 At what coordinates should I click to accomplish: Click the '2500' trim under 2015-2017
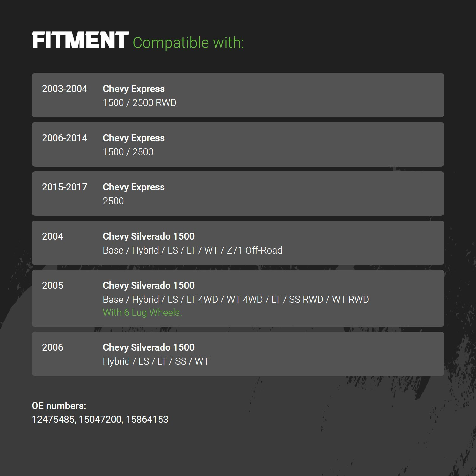(113, 201)
